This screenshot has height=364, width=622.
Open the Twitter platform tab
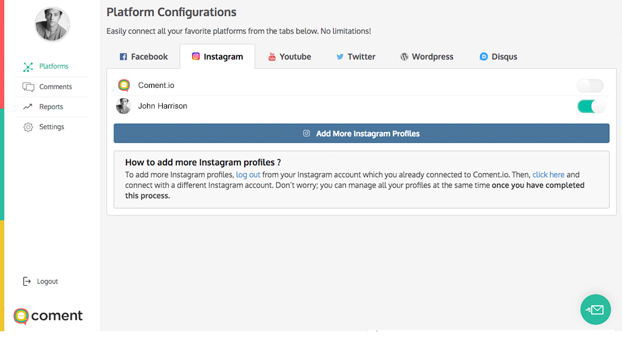[x=356, y=56]
